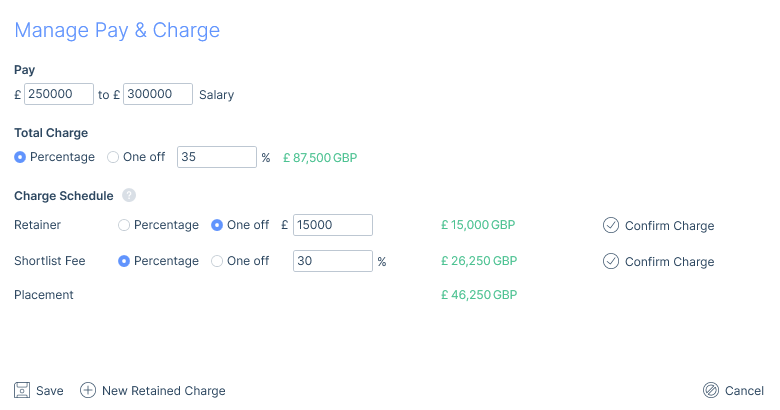780x410 pixels.
Task: Click the Retainer row checkmark icon
Action: (611, 225)
